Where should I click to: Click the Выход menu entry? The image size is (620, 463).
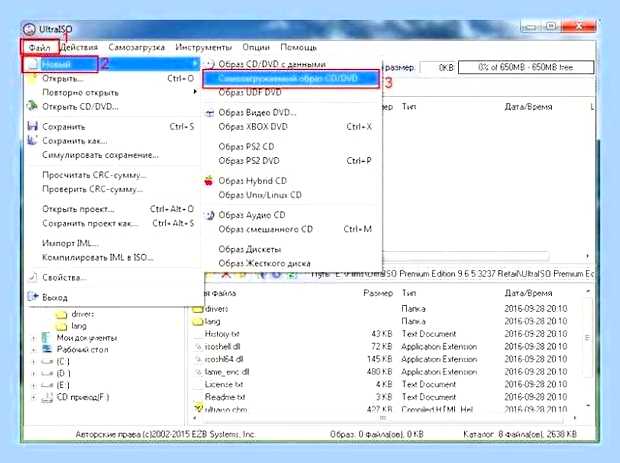tap(113, 297)
